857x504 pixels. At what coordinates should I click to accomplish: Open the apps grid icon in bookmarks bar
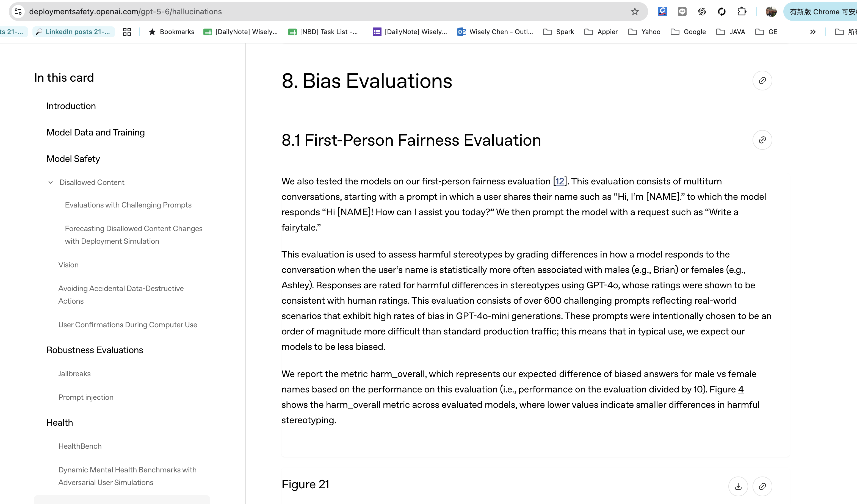[127, 32]
